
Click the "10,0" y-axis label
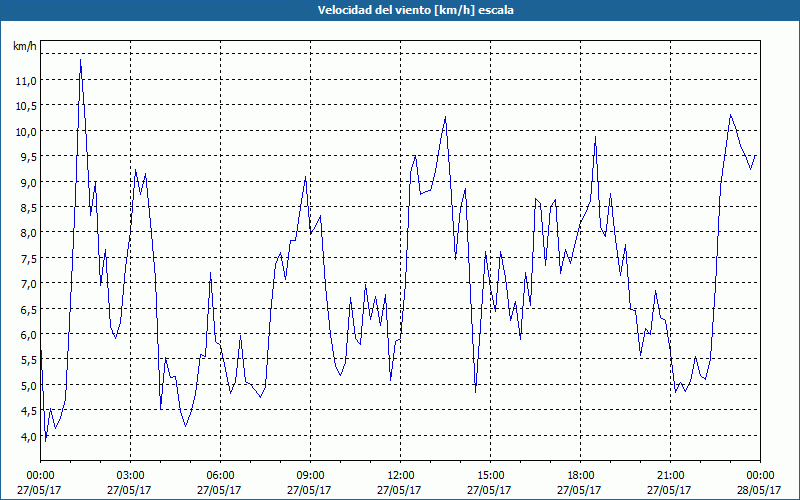(27, 132)
